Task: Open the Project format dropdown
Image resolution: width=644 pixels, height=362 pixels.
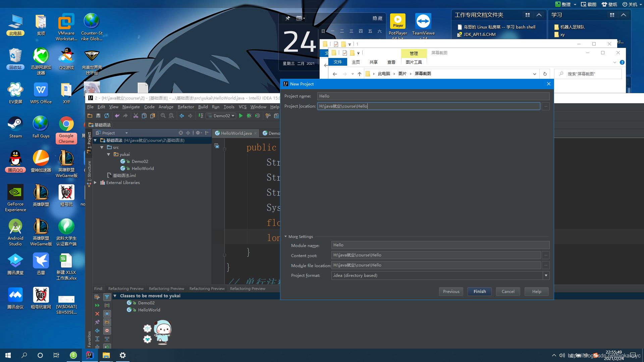Action: (x=546, y=276)
